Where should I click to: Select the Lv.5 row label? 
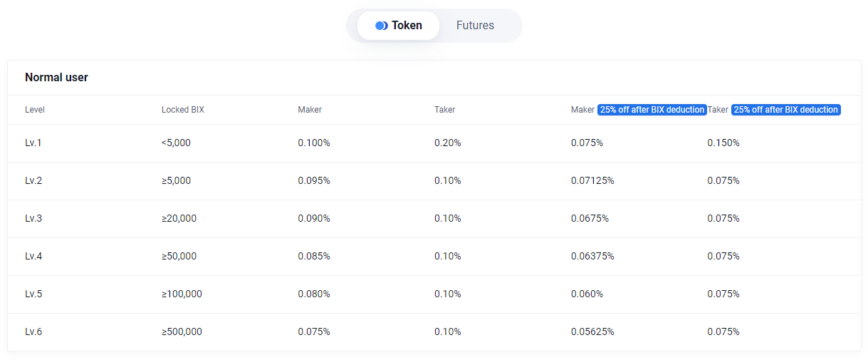pos(33,294)
